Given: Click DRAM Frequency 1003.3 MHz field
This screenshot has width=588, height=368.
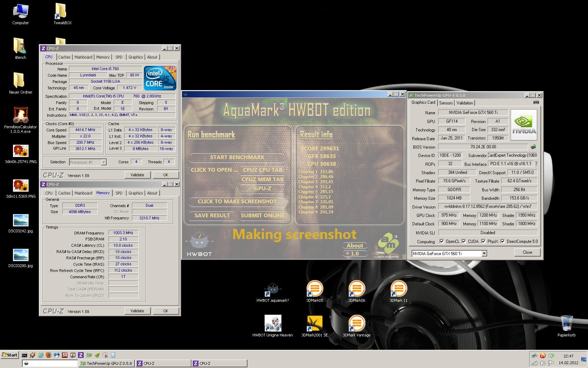Looking at the screenshot, I should pos(123,233).
